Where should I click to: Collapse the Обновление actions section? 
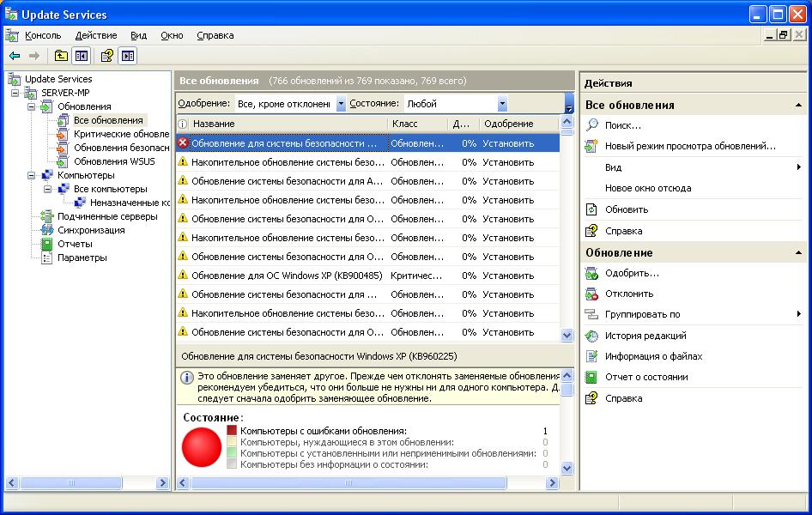click(x=798, y=252)
